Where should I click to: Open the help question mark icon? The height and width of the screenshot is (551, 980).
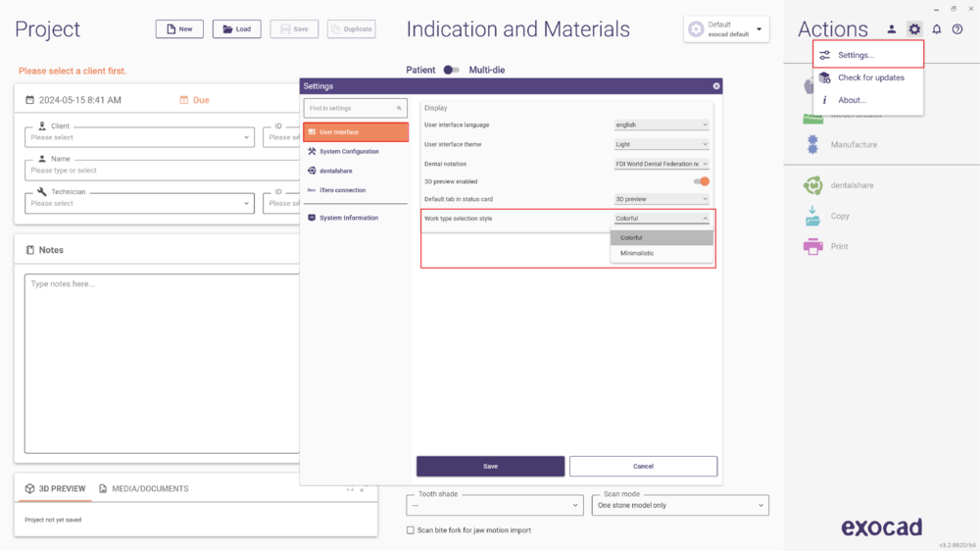pos(957,29)
